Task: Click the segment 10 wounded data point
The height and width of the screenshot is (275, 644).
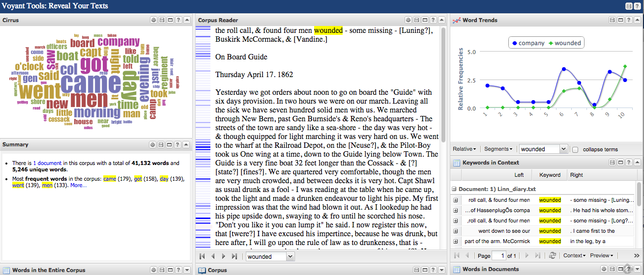Action: click(625, 66)
